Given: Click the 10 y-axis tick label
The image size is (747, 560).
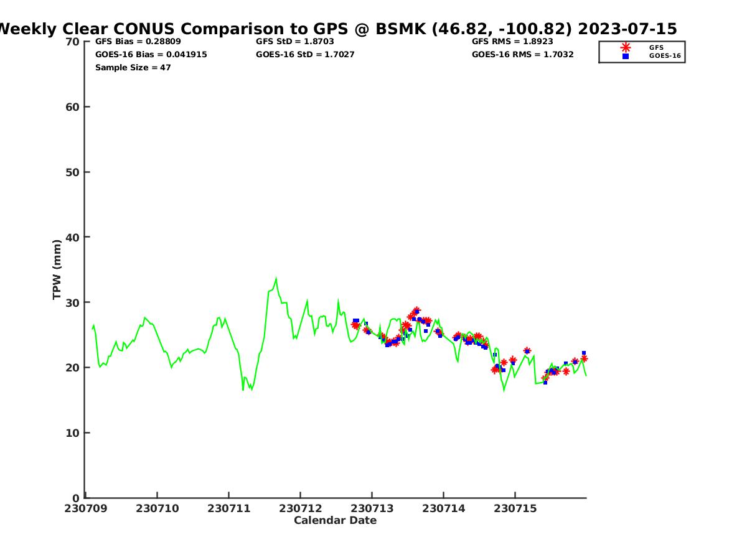Looking at the screenshot, I should (73, 433).
